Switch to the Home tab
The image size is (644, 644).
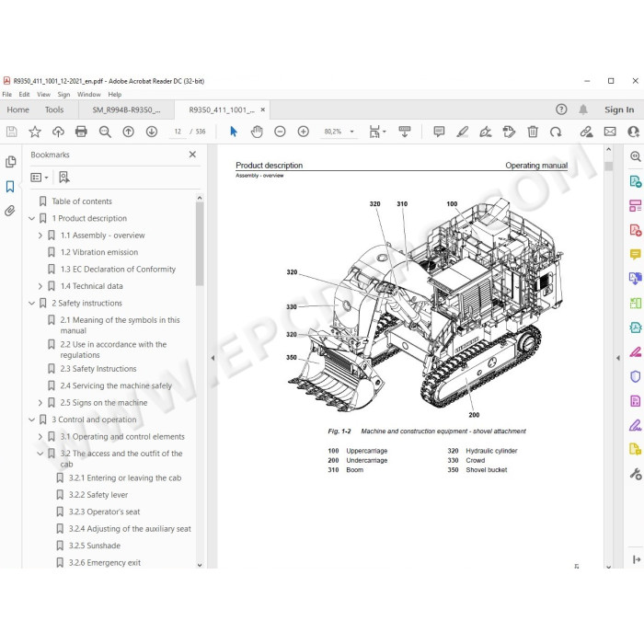(x=18, y=109)
